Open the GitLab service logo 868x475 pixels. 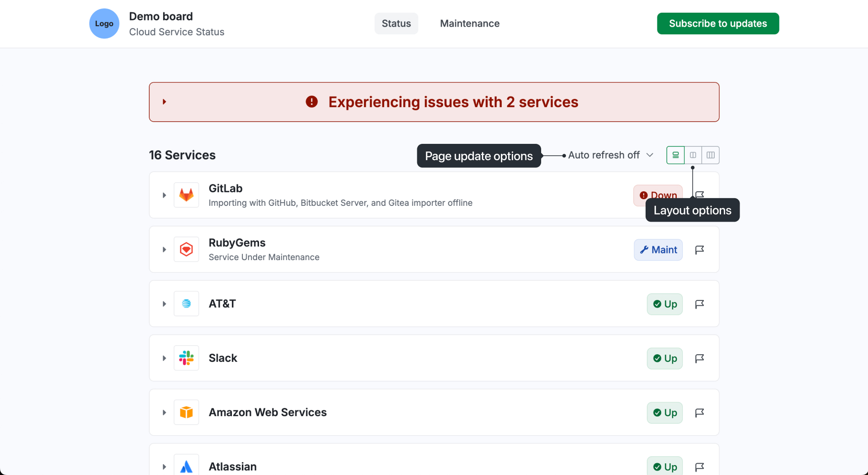pyautogui.click(x=186, y=195)
